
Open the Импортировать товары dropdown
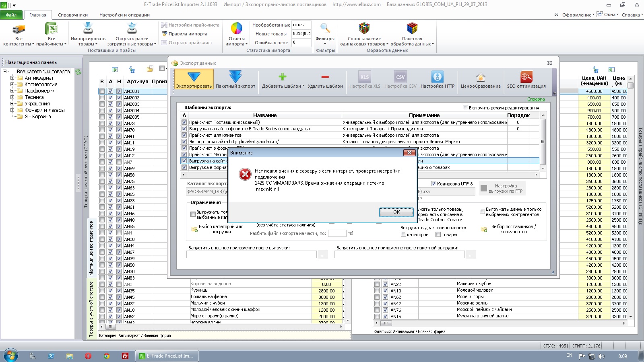(x=88, y=35)
